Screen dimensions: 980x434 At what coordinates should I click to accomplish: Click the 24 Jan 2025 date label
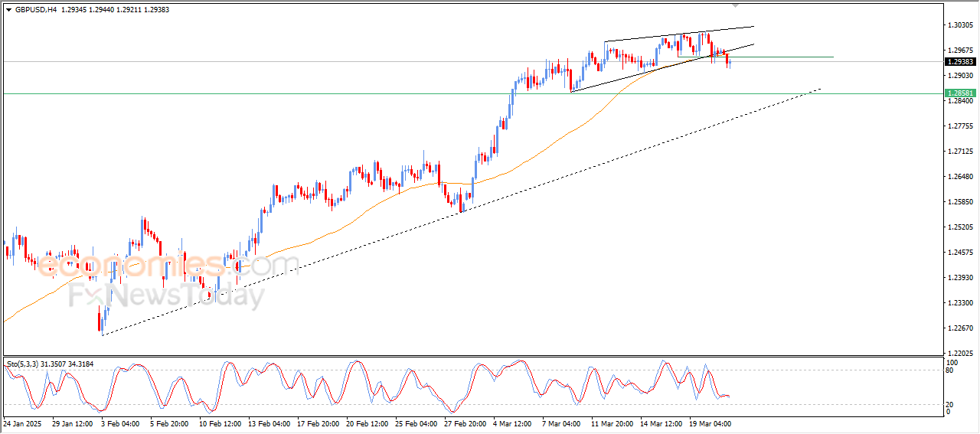tap(23, 423)
